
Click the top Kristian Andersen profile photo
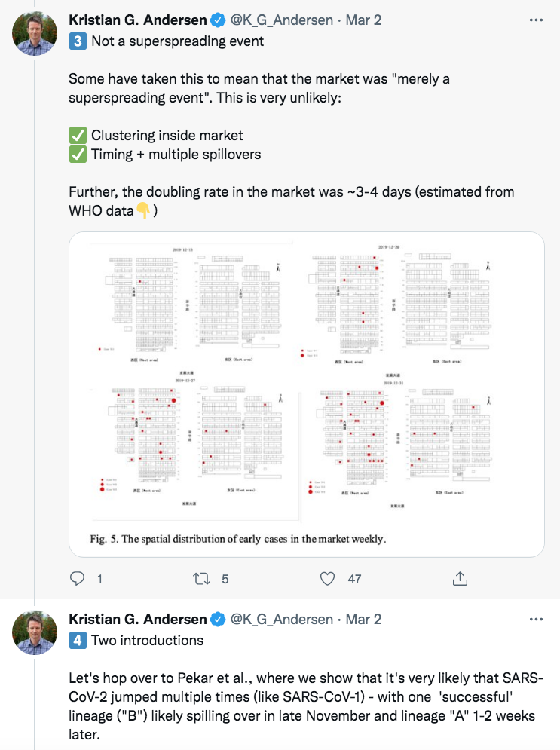click(x=35, y=33)
